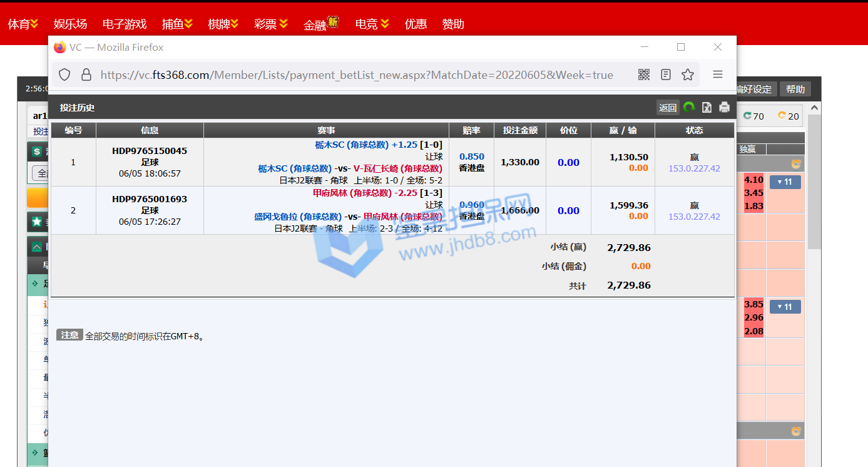Open the 娱乐场 menu item
The width and height of the screenshot is (868, 467).
(70, 24)
